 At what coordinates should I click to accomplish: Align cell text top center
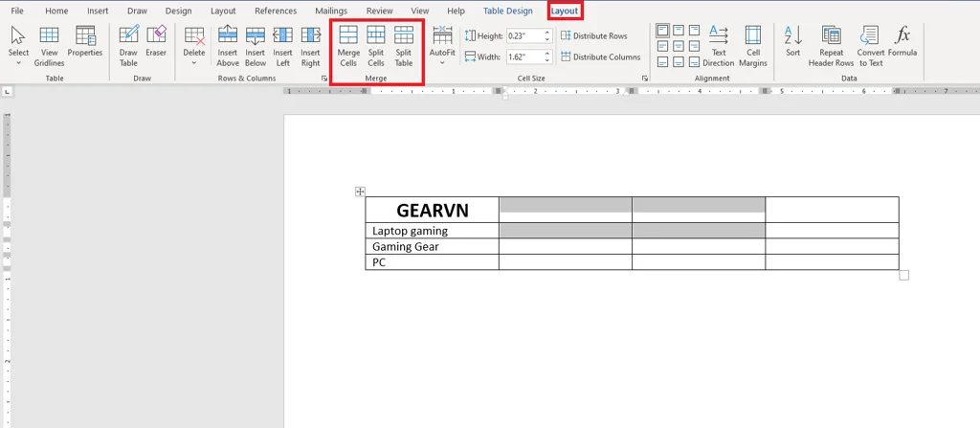679,30
